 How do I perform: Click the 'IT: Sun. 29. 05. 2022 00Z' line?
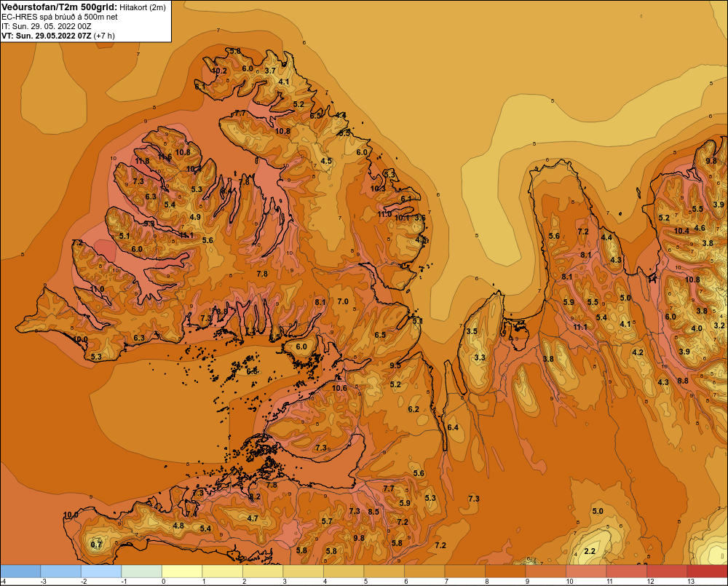pos(47,26)
